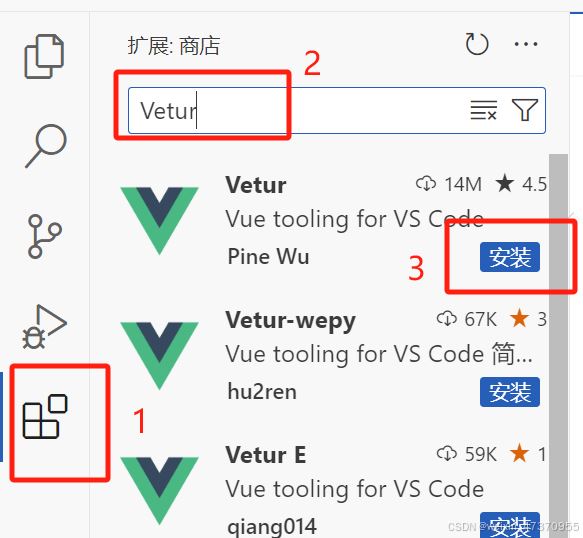583x538 pixels.
Task: Open the filter extensions funnel menu
Action: (x=525, y=110)
